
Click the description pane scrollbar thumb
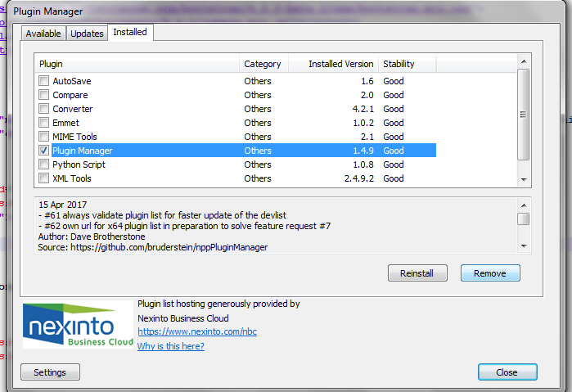pyautogui.click(x=524, y=219)
